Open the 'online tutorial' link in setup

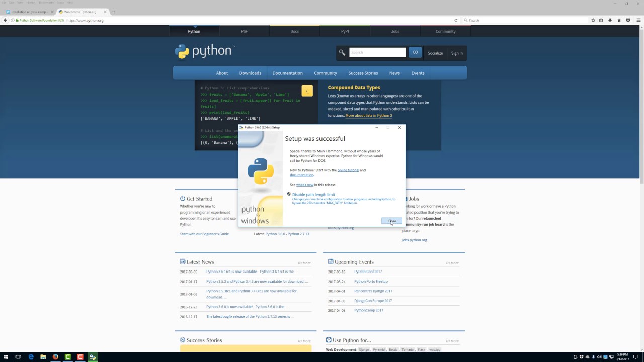pos(348,170)
